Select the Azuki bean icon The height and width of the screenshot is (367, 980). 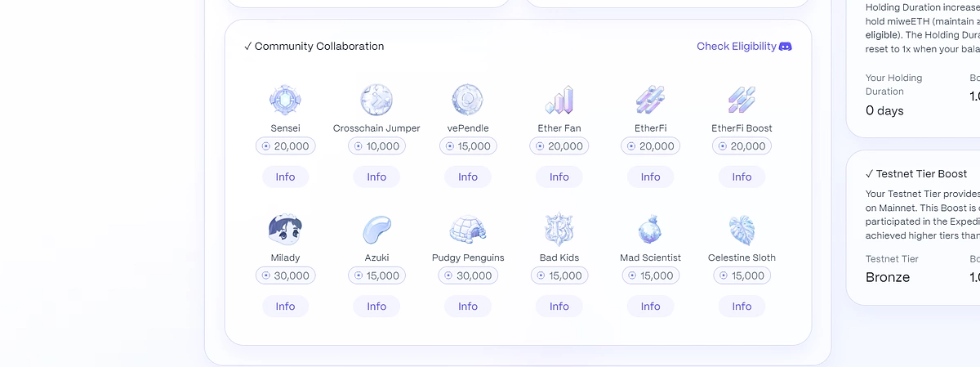pyautogui.click(x=376, y=230)
